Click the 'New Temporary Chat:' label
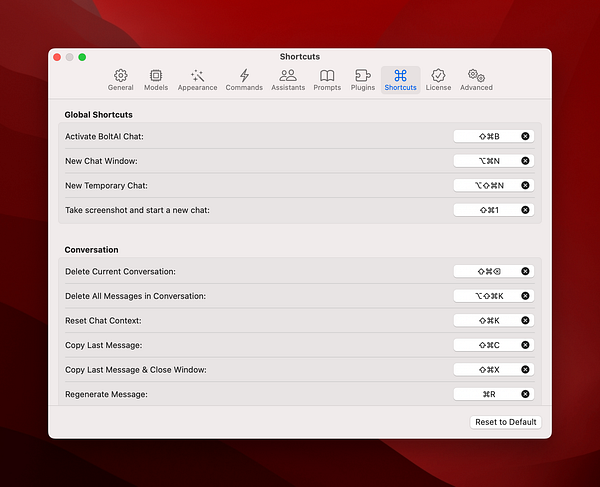Screen dimensions: 600x487 106,186
